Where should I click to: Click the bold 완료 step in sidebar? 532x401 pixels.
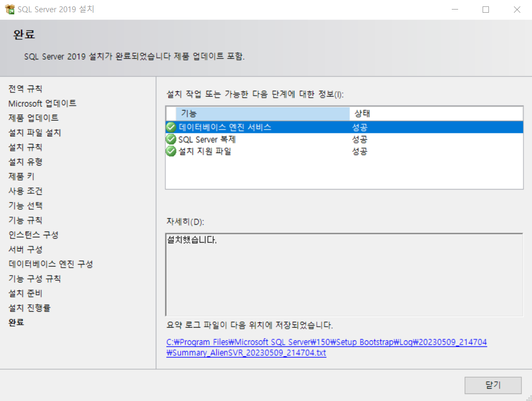click(x=16, y=322)
